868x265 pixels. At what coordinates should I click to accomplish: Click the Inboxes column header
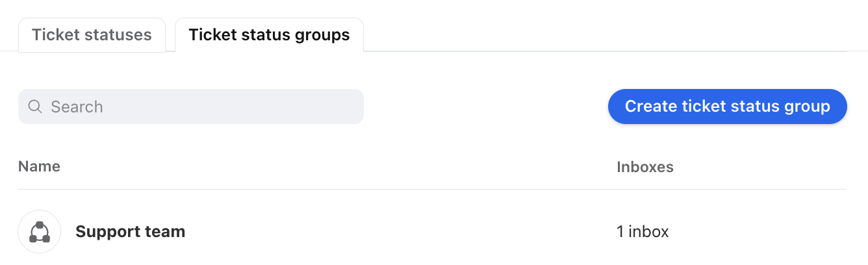pos(645,167)
